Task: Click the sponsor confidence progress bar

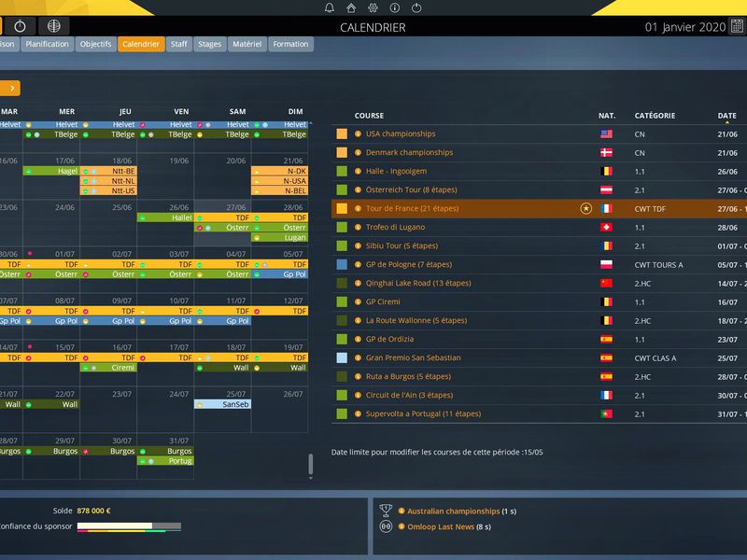Action: (129, 526)
